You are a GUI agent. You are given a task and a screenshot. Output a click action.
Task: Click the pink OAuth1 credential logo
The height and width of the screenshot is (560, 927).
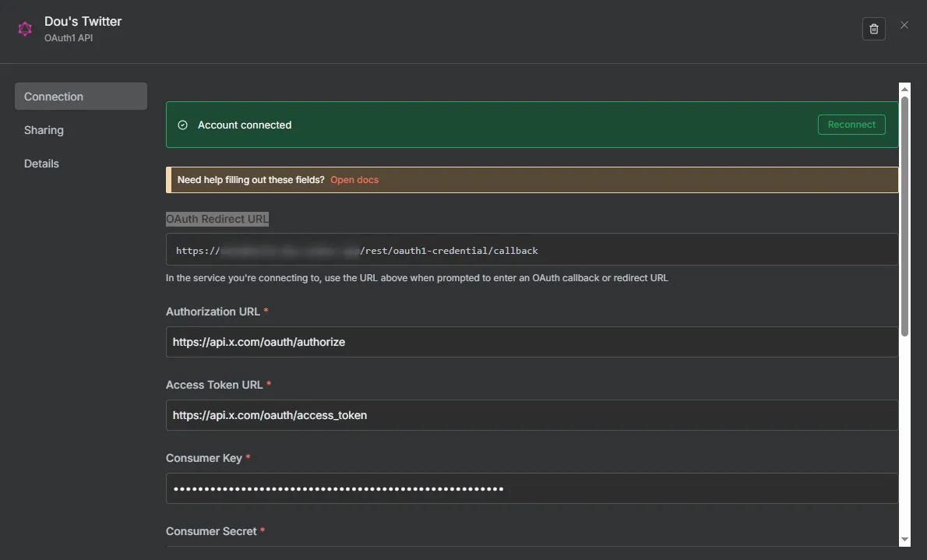point(24,27)
